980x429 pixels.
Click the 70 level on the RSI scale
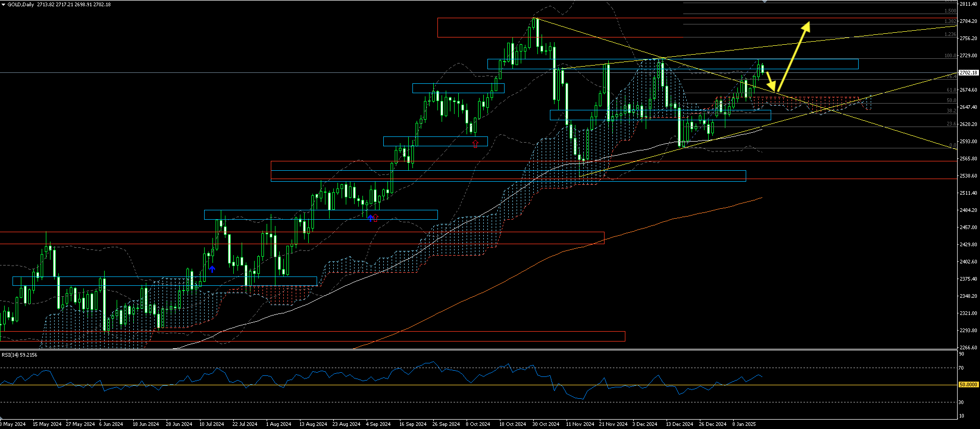[x=961, y=368]
